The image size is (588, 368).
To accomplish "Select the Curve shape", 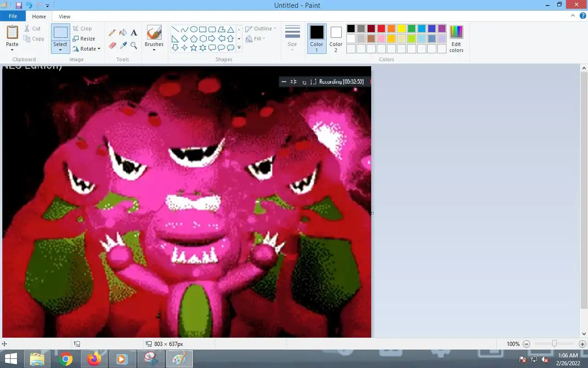I will pyautogui.click(x=185, y=29).
